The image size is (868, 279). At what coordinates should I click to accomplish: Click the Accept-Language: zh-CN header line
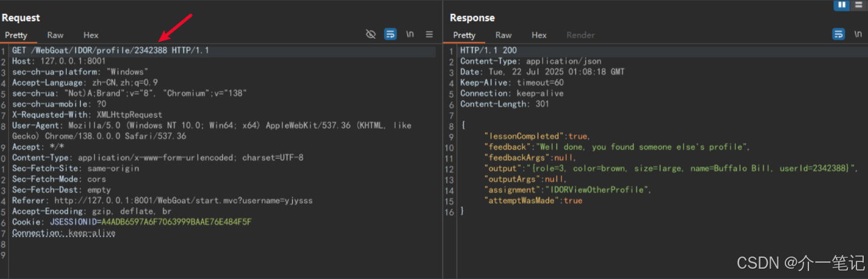pyautogui.click(x=85, y=82)
